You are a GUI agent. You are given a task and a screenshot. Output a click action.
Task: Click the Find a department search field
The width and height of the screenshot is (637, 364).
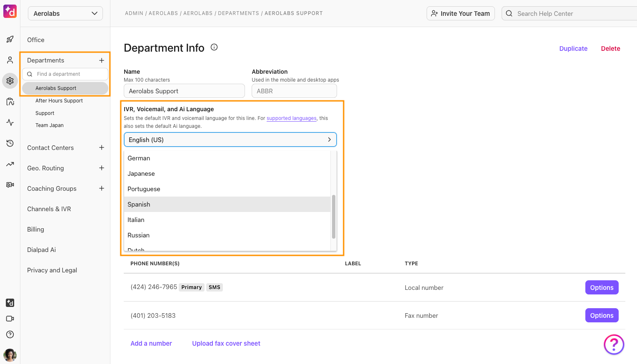pyautogui.click(x=65, y=74)
